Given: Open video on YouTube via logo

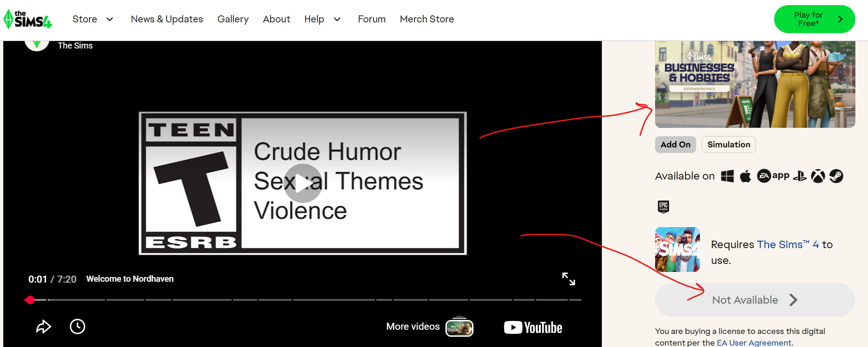Looking at the screenshot, I should pyautogui.click(x=533, y=327).
